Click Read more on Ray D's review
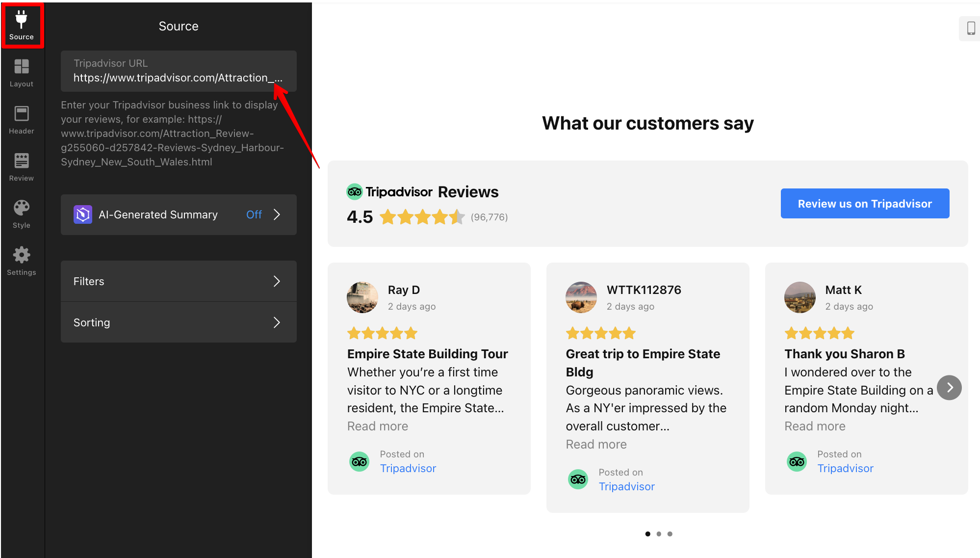980x558 pixels. click(x=378, y=426)
